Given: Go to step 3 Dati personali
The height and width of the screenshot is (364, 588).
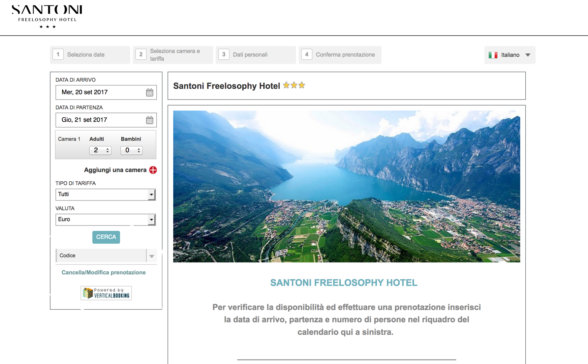Looking at the screenshot, I should click(x=256, y=55).
